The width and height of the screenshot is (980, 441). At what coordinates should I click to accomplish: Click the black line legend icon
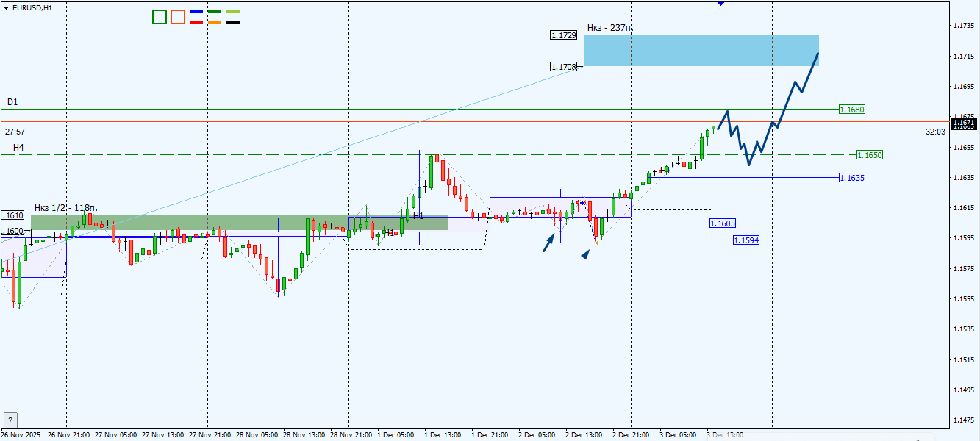click(x=233, y=23)
